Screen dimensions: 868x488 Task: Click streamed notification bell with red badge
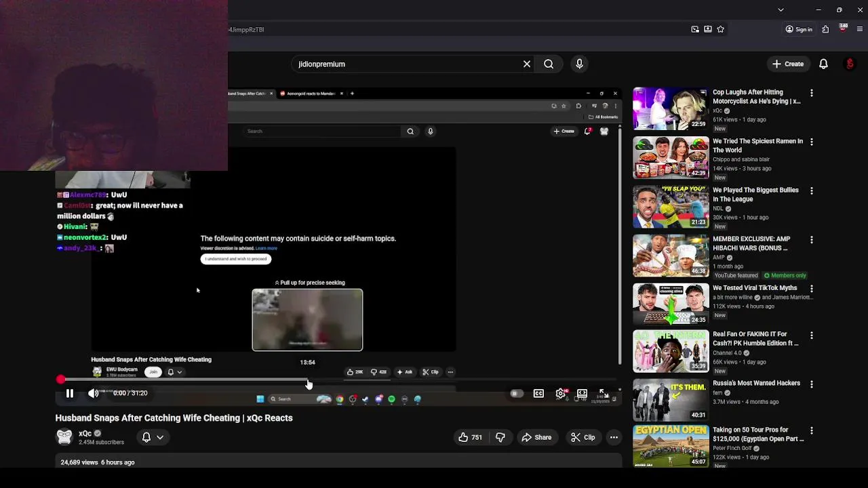coord(587,131)
